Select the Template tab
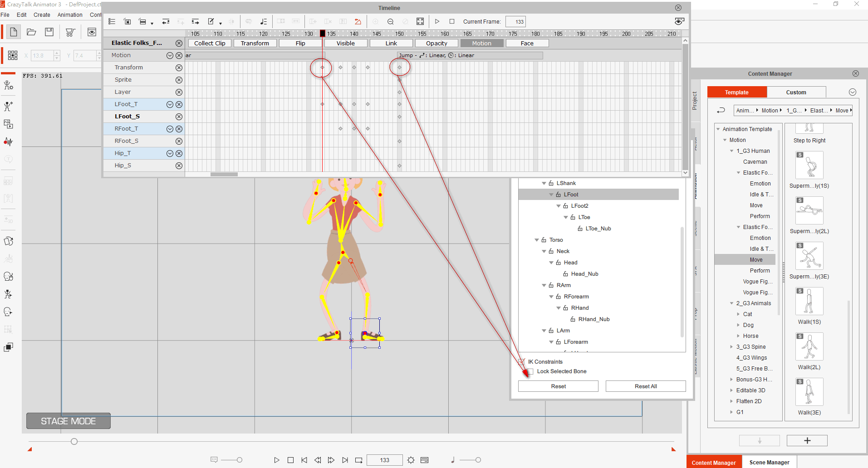 point(737,92)
